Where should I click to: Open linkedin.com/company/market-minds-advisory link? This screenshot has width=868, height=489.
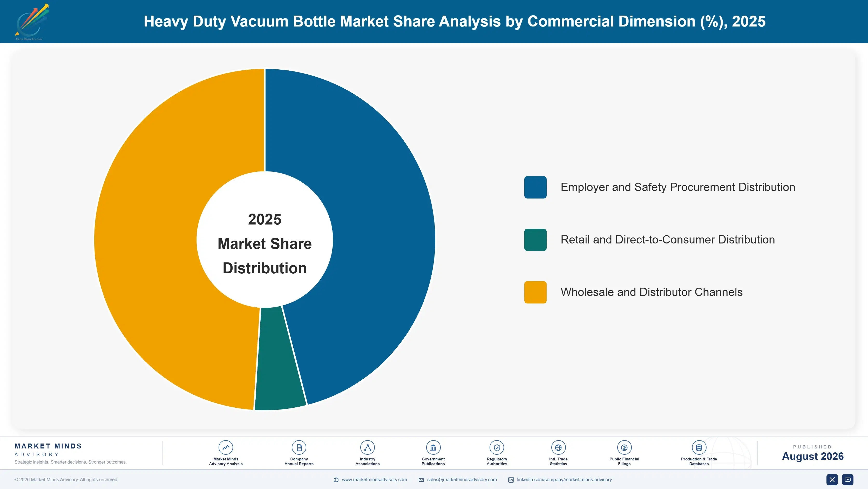564,480
